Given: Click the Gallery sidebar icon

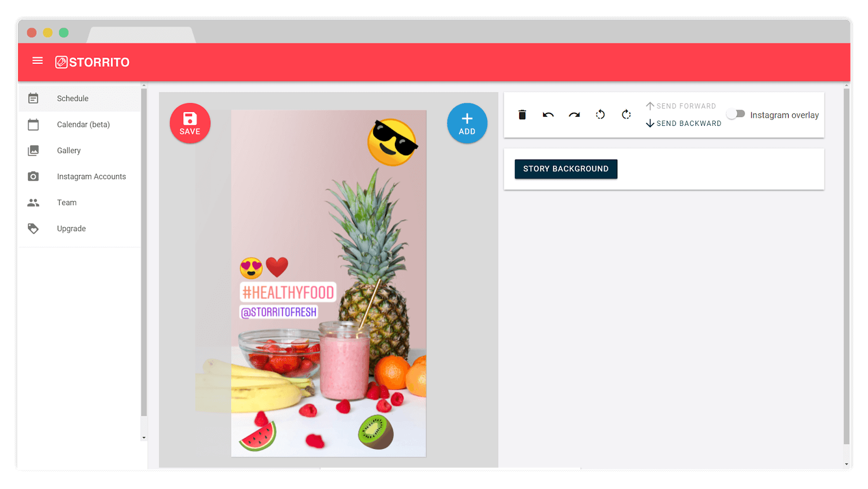Looking at the screenshot, I should pos(33,150).
